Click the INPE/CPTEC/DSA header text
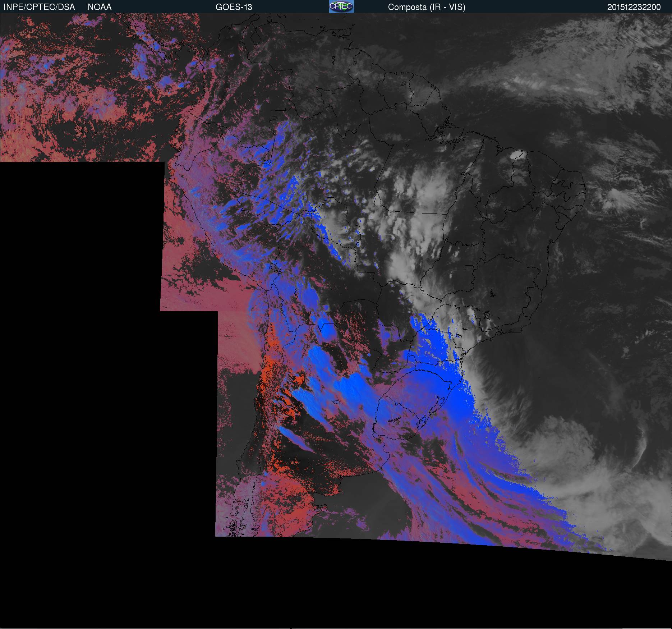Viewport: 672px width, 629px height. pyautogui.click(x=39, y=7)
